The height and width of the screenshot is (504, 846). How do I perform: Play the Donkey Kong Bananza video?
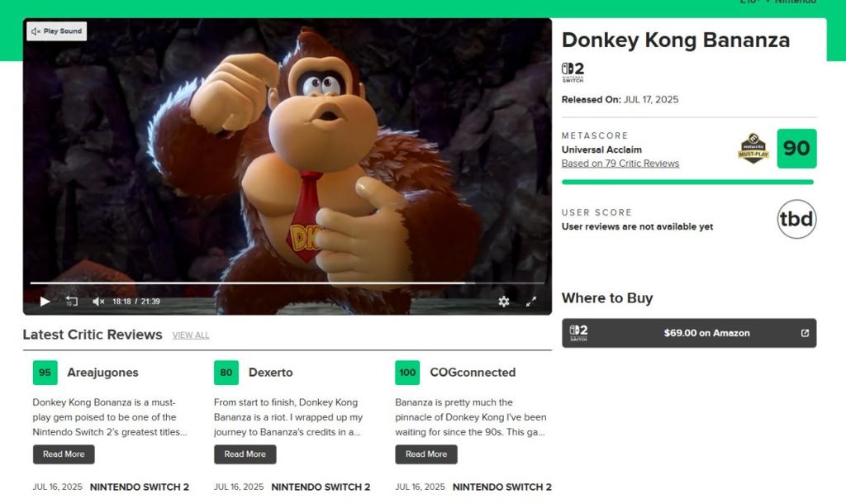(x=45, y=301)
